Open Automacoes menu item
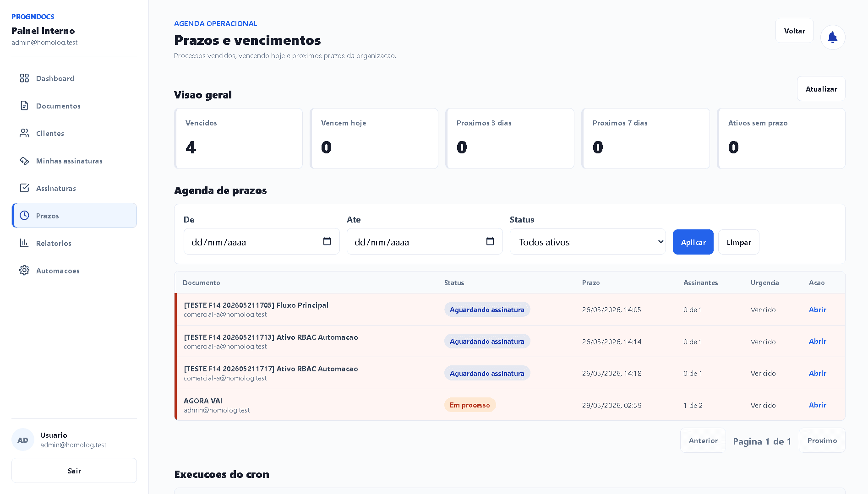 point(74,271)
